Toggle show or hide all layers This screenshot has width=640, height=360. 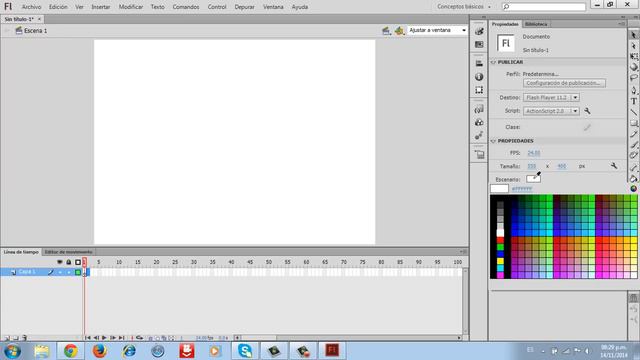[x=60, y=262]
